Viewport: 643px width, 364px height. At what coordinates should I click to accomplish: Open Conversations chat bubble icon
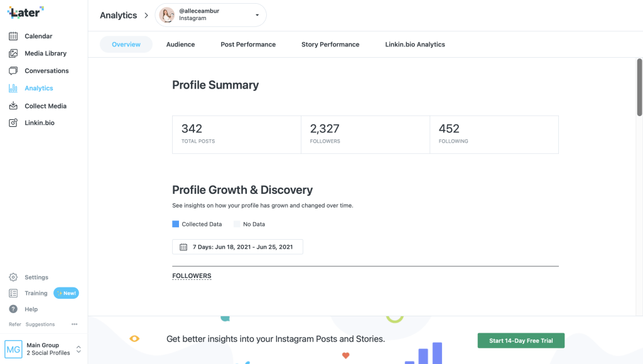(x=13, y=71)
